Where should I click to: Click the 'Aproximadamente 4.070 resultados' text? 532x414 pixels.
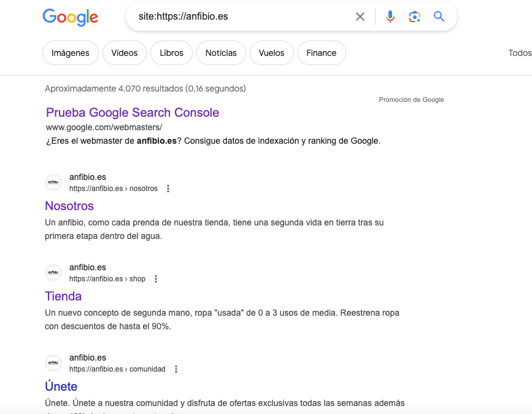(x=145, y=88)
